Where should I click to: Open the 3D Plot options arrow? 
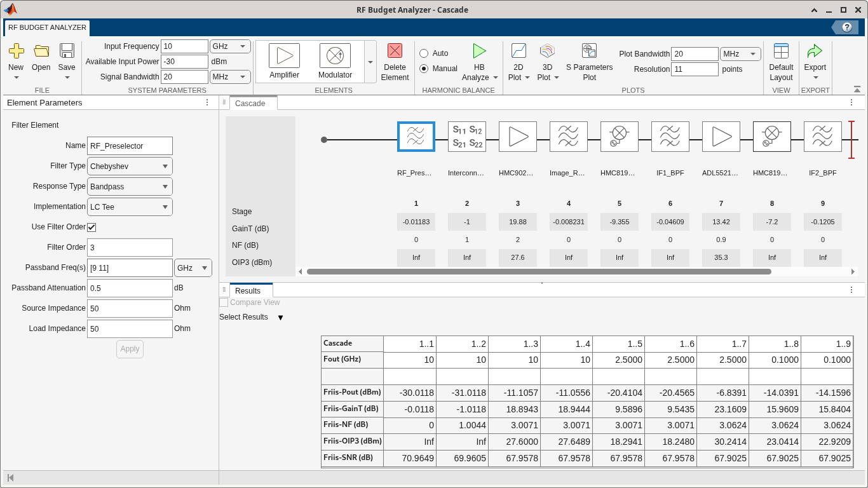557,78
